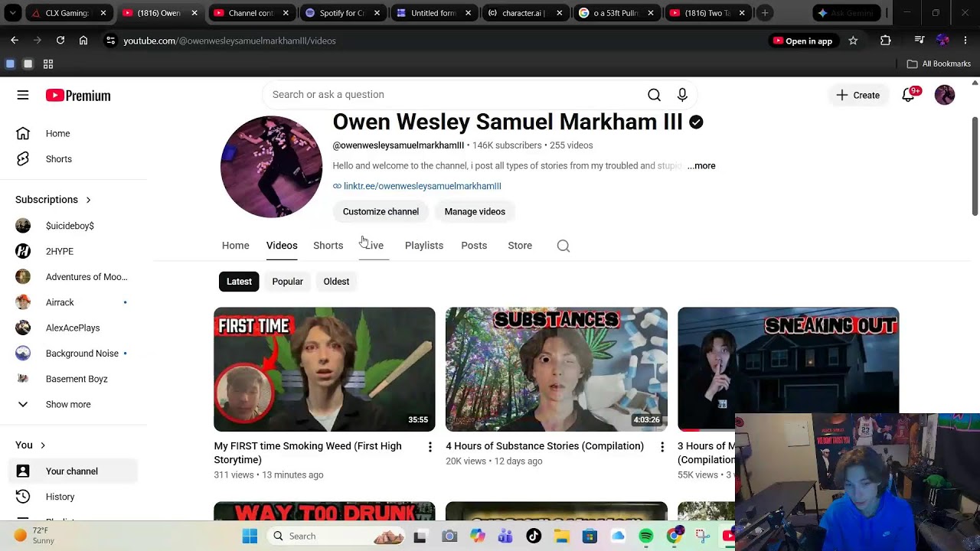Select the Latest filter chip
This screenshot has width=980, height=551.
point(239,282)
